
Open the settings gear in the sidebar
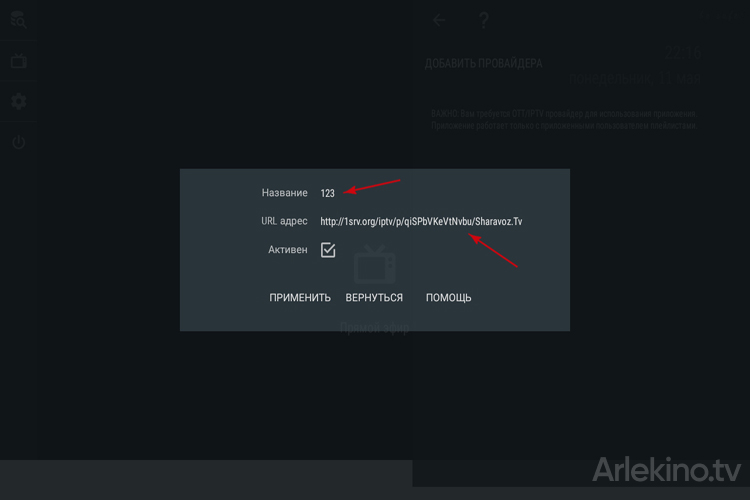(19, 101)
